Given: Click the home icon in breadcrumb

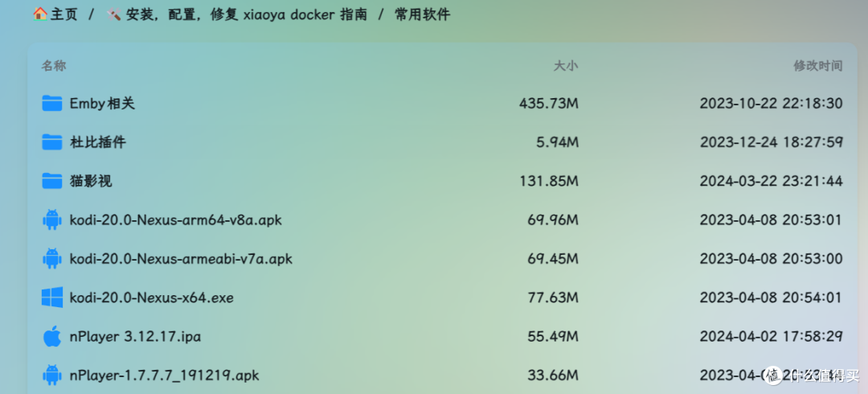Looking at the screenshot, I should (x=40, y=14).
